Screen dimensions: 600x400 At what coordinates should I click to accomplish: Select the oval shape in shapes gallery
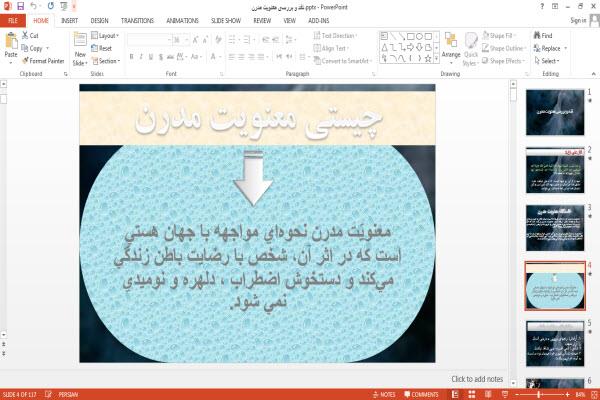[x=419, y=36]
